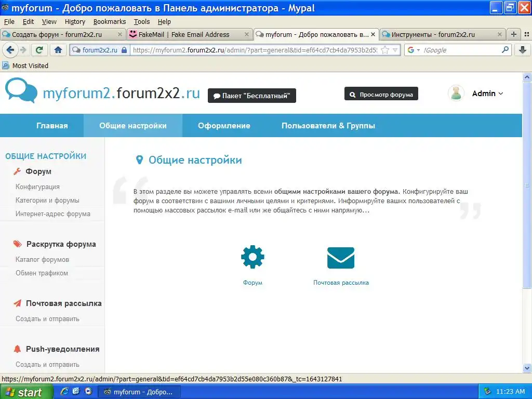Click the myforum taskbar window button
Viewport: 532px width, 399px height.
point(139,392)
